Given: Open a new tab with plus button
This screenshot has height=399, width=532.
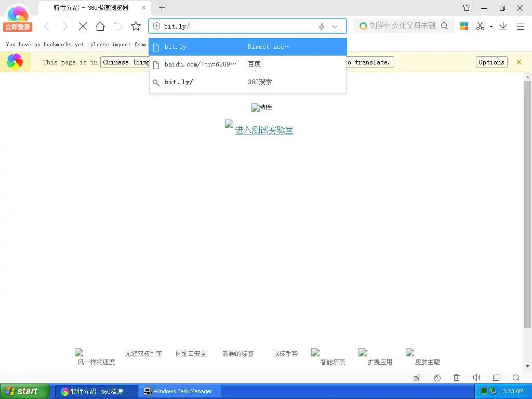Looking at the screenshot, I should pyautogui.click(x=162, y=7).
